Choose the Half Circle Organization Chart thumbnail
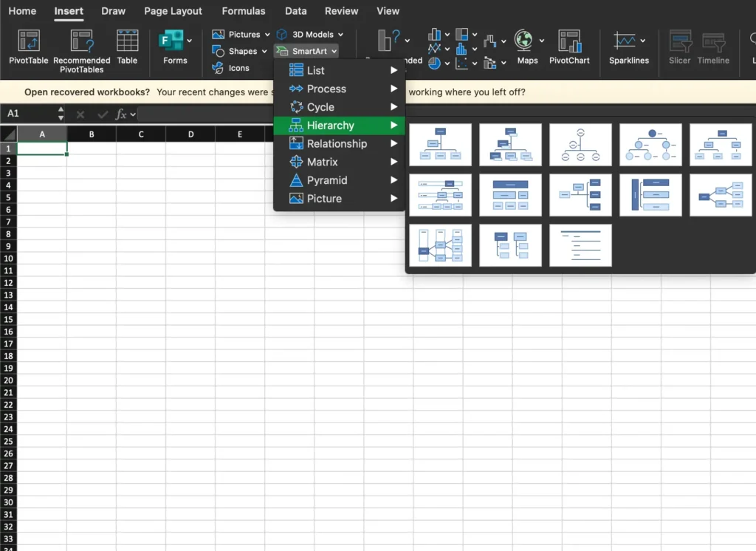The image size is (756, 551). (x=580, y=145)
